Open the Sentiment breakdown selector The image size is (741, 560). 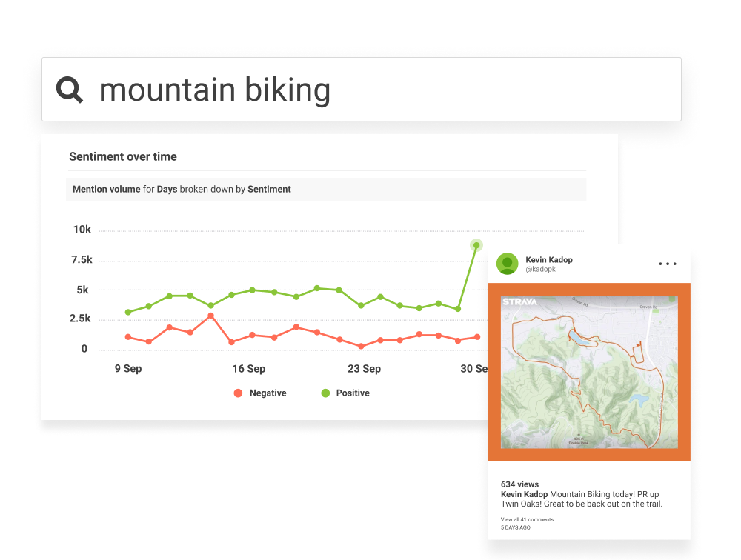[x=269, y=190]
